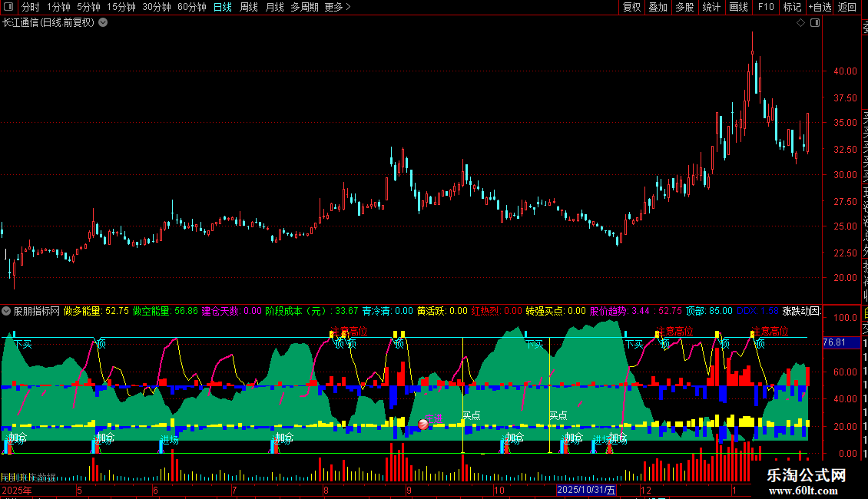Screen dimensions: 868x499
Task: Click the leftmost 注意高位 warning label
Action: click(350, 331)
